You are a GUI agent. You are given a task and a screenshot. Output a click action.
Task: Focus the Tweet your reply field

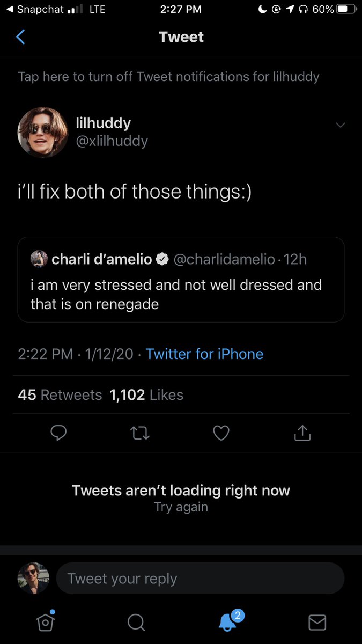[x=200, y=579]
